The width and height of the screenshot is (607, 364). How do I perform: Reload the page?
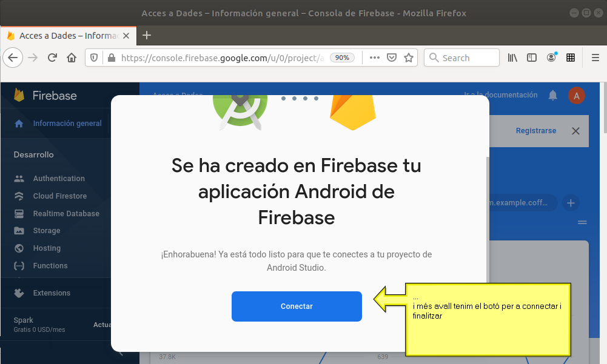coord(52,58)
